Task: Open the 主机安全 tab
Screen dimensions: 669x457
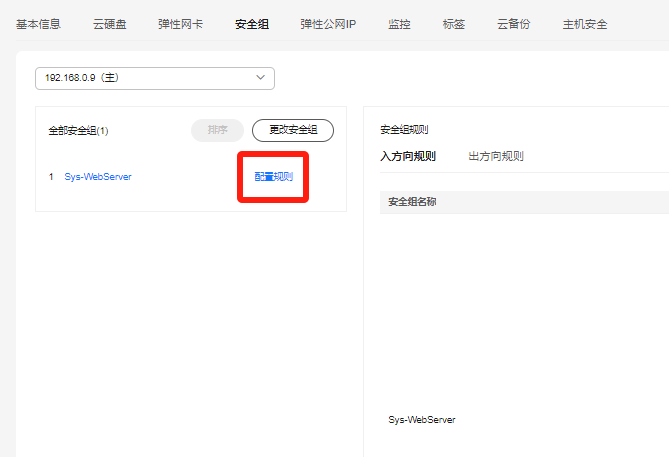Action: coord(585,24)
